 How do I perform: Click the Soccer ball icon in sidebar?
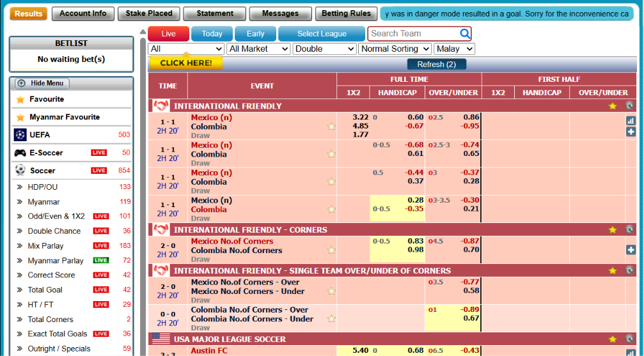(x=20, y=170)
